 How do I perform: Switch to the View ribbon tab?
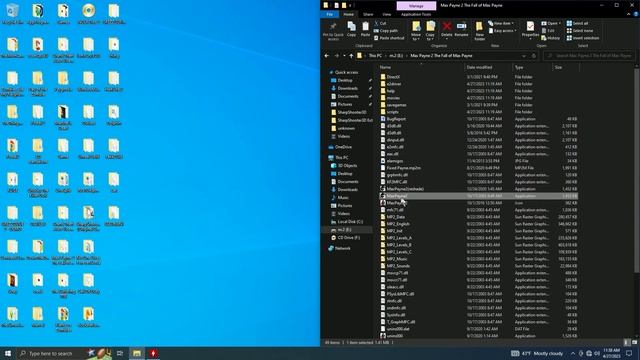[387, 14]
